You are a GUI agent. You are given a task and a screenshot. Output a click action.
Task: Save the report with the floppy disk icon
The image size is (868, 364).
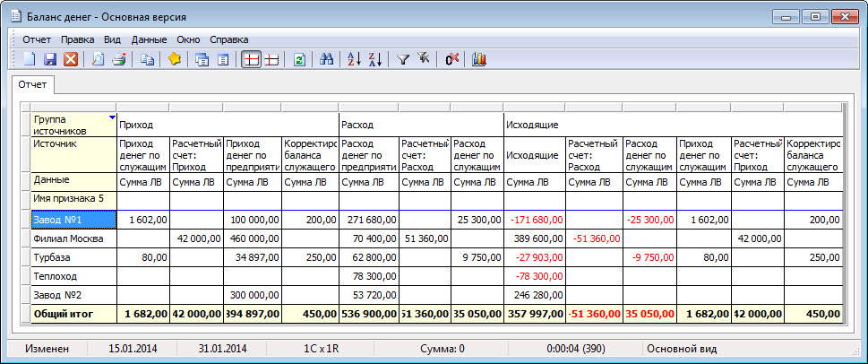50,59
